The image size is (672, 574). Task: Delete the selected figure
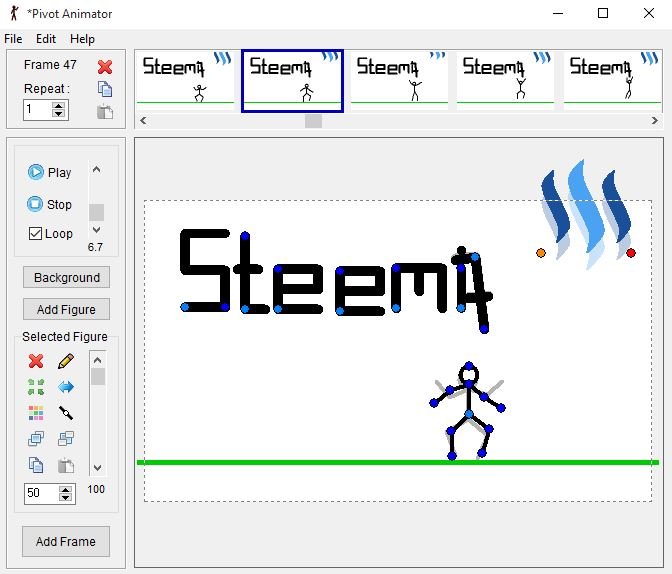point(36,361)
